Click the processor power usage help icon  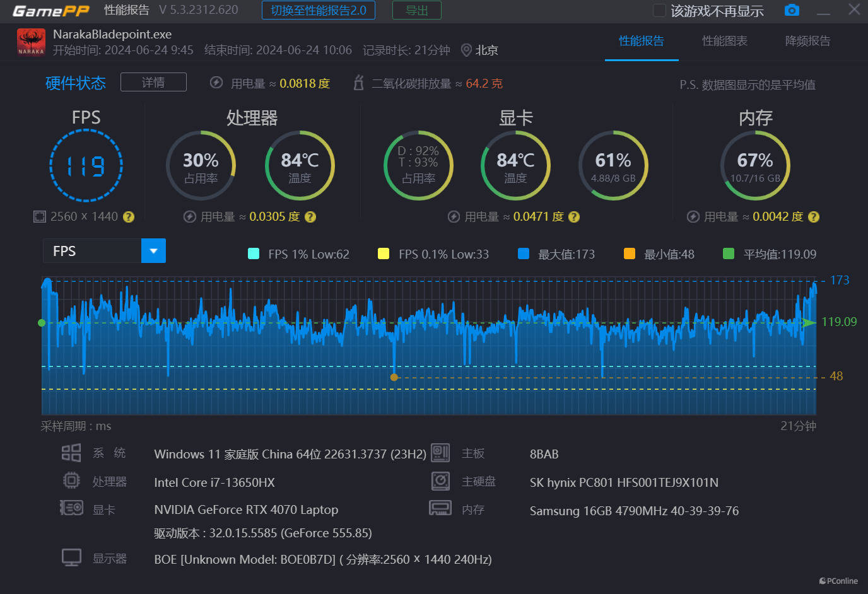pos(310,217)
